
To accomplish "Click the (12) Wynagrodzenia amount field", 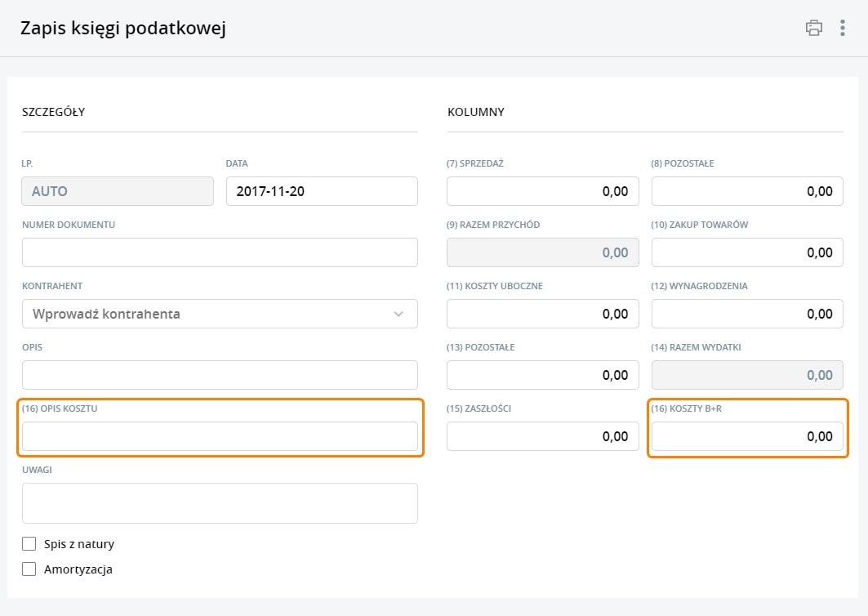I will (x=746, y=314).
